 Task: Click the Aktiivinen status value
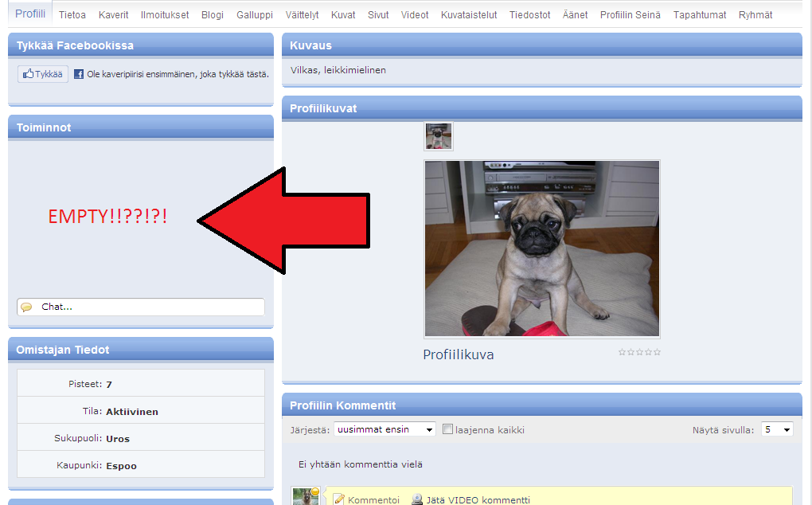point(132,412)
